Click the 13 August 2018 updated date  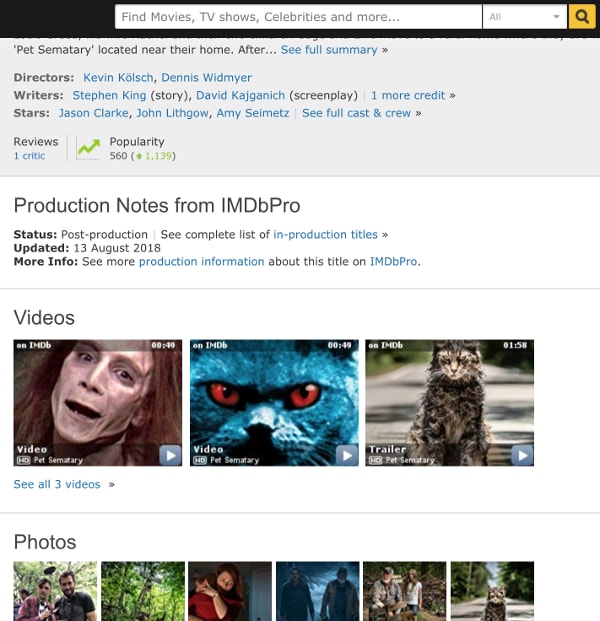coord(117,248)
